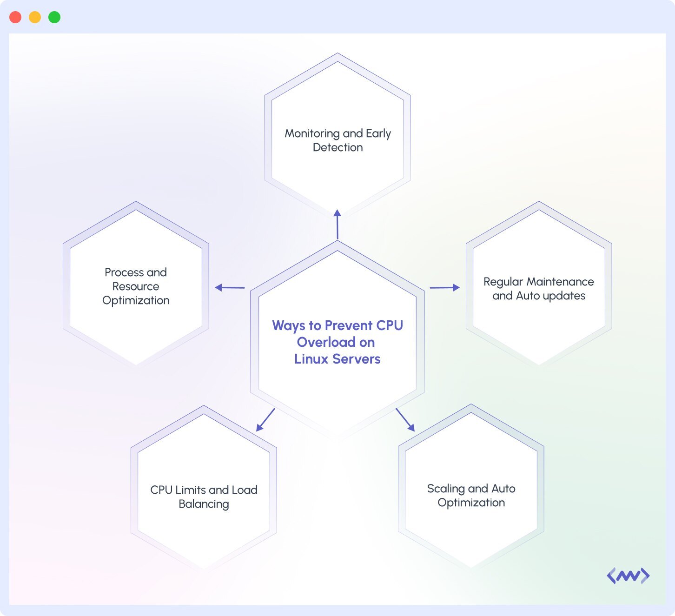Click the arrow pointing left toward Process hexagon

[230, 288]
